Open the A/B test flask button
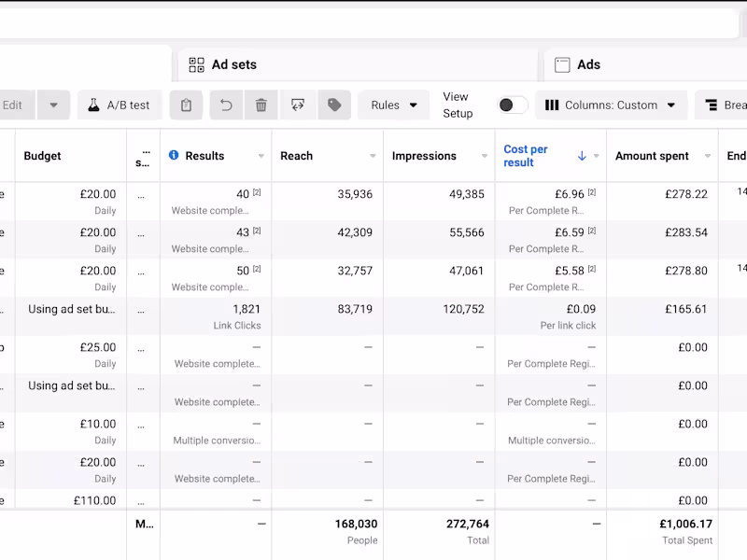This screenshot has height=560, width=747. [119, 105]
